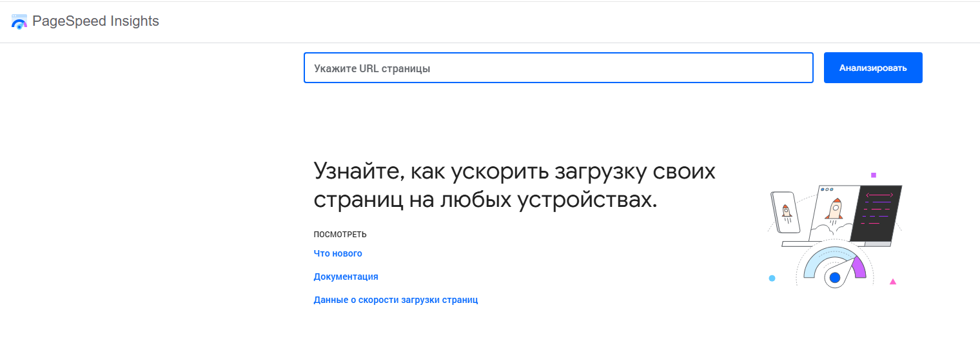Screen dimensions: 980x350
Task: Focus the "Укажите URL страницы" input field
Action: [558, 68]
